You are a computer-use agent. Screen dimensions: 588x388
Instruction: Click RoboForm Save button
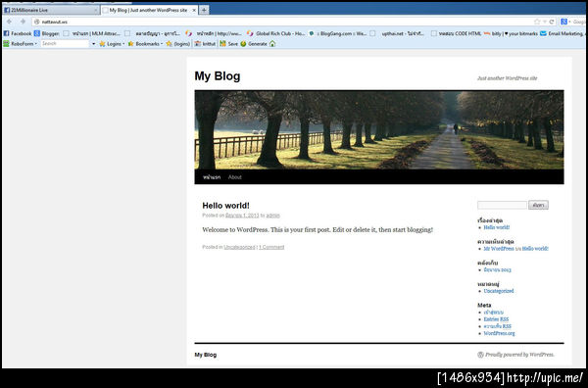click(228, 44)
